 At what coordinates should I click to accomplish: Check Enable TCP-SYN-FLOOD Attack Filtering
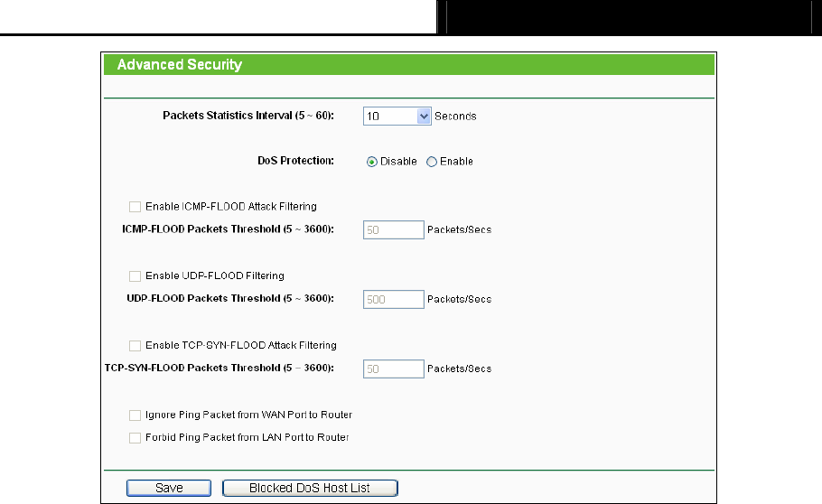click(x=135, y=346)
